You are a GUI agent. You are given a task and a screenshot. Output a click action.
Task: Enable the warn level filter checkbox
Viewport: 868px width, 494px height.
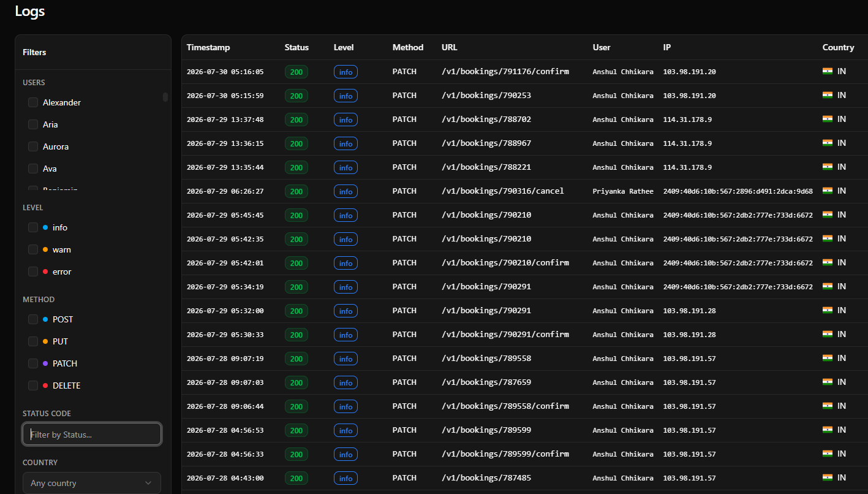point(33,249)
